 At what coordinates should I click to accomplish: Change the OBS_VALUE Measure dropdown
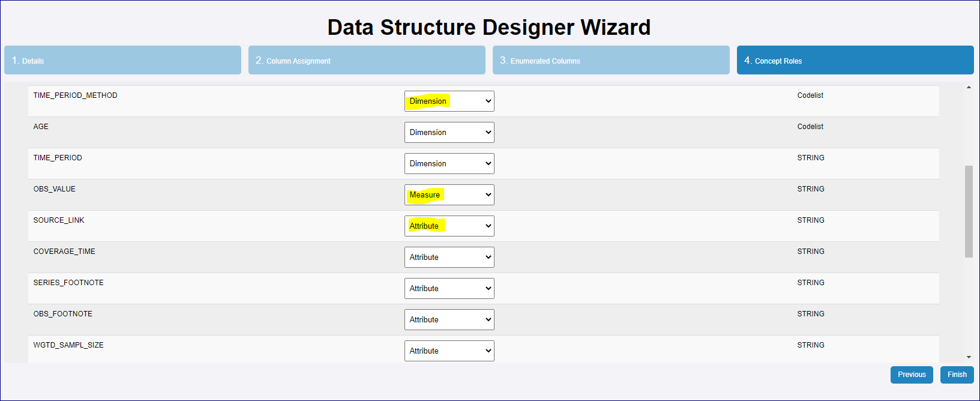tap(449, 195)
